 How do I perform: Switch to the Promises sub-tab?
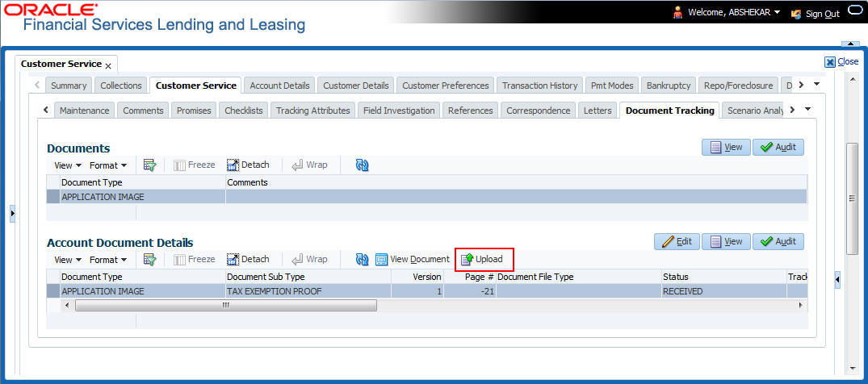pyautogui.click(x=194, y=110)
